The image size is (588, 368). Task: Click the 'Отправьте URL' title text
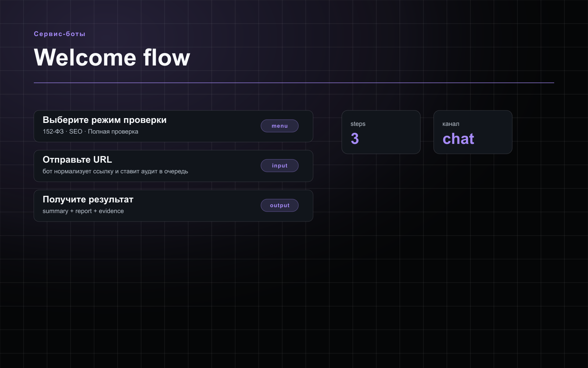77,160
